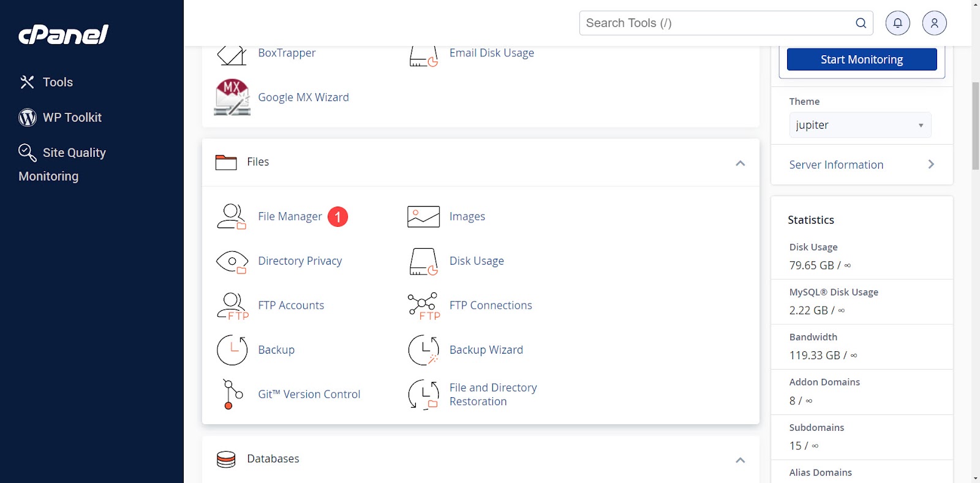Click the File Manager icon
Screen dimensions: 980x483
(232, 216)
